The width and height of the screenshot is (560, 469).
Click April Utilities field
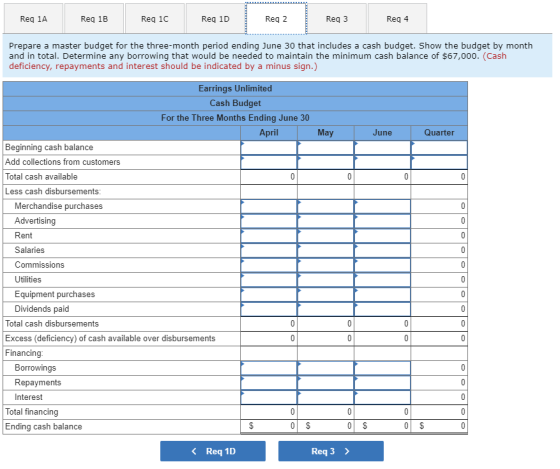pos(269,280)
